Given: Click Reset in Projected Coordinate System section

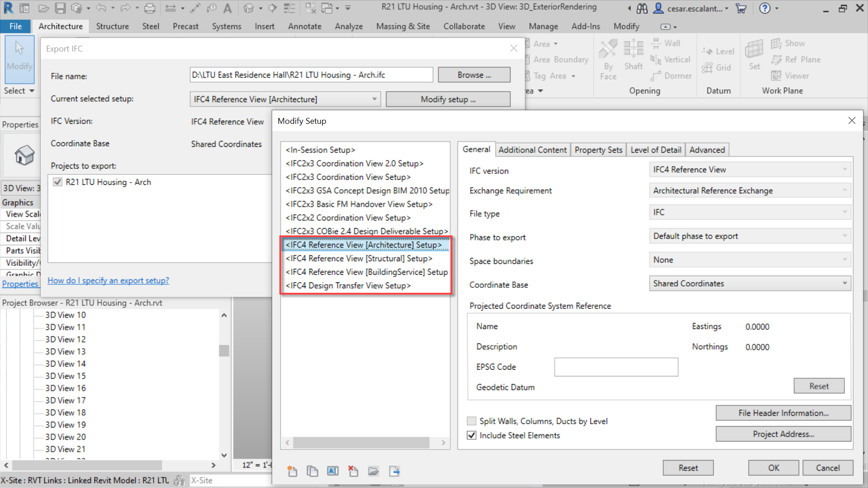Looking at the screenshot, I should [x=819, y=386].
